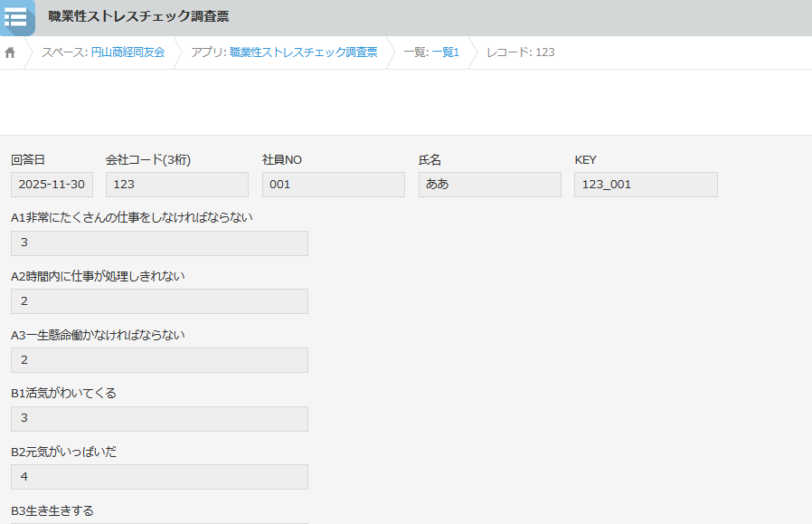Select the 会社コード(3桁) field
812x524 pixels.
pos(176,185)
